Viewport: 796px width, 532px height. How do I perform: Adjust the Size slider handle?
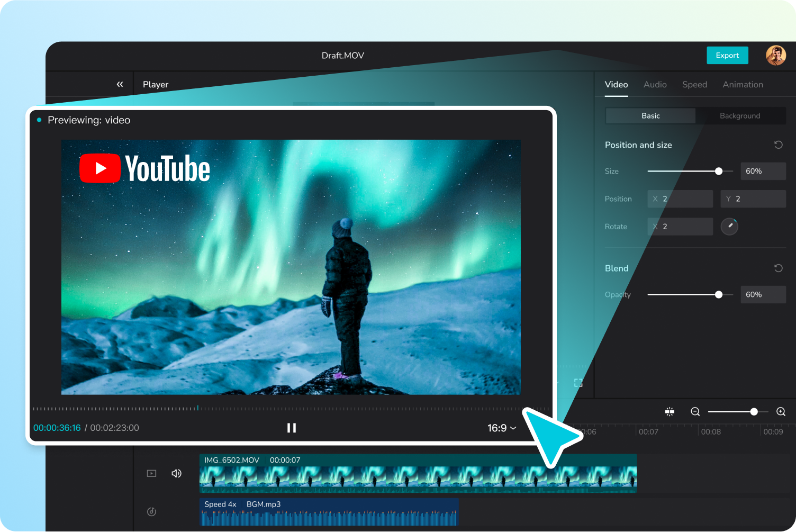pos(718,171)
